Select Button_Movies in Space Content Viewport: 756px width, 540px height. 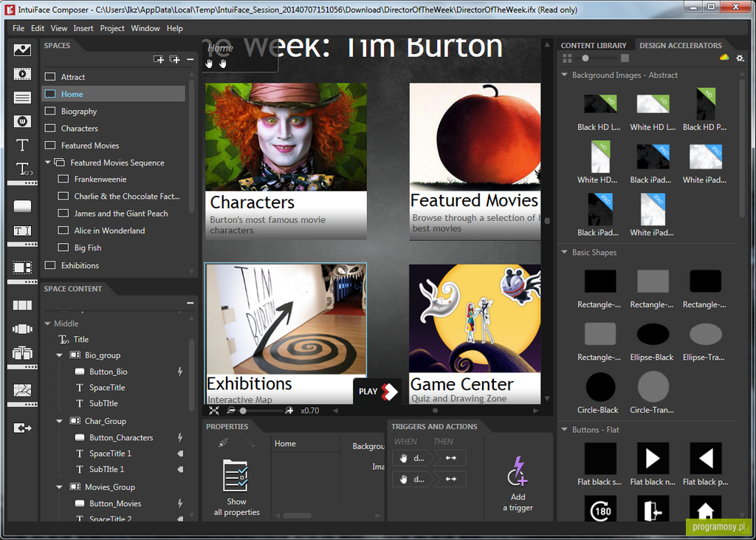[115, 503]
